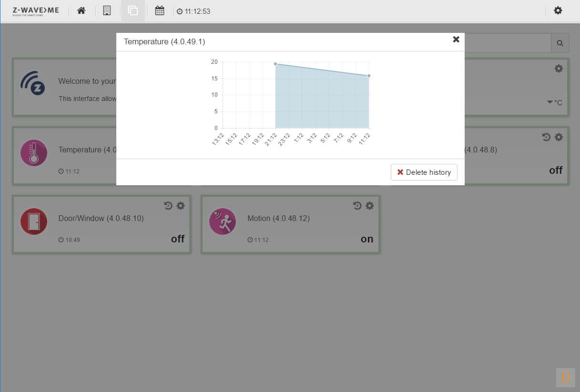Click the Motion (4.0.48.12) title

click(x=279, y=219)
